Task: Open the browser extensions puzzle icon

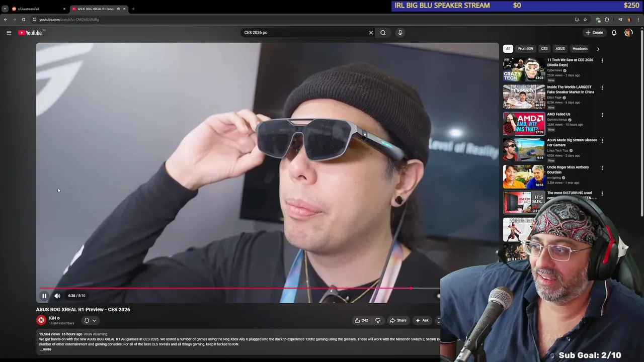Action: pos(607,20)
